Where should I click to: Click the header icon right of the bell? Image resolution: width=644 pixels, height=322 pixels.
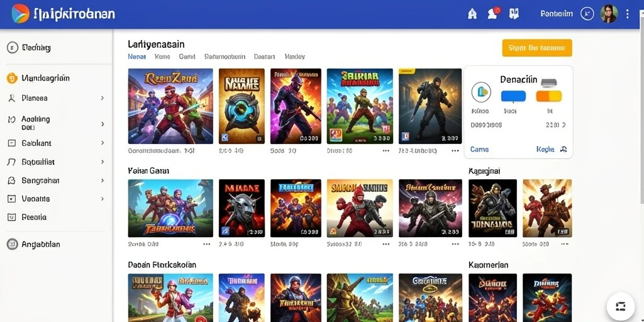point(514,14)
